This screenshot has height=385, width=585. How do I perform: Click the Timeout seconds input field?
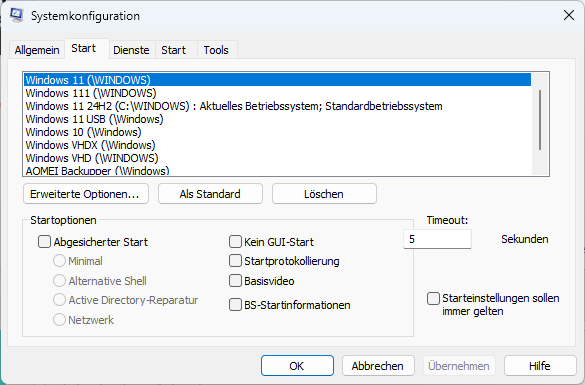[437, 239]
